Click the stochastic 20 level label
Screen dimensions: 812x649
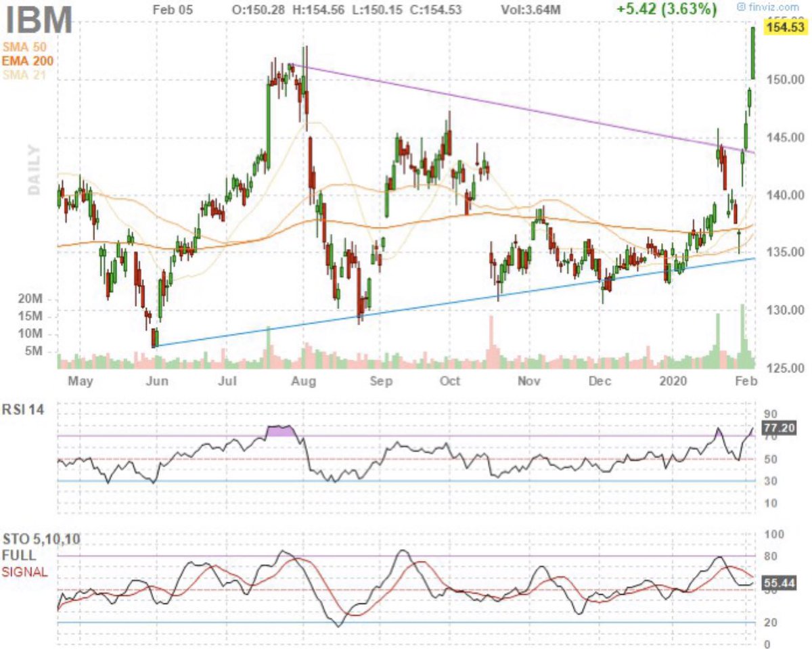[769, 623]
